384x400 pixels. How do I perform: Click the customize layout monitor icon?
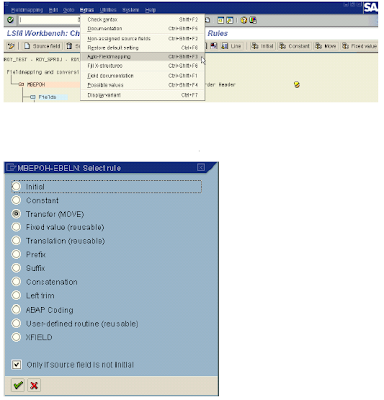tap(253, 20)
